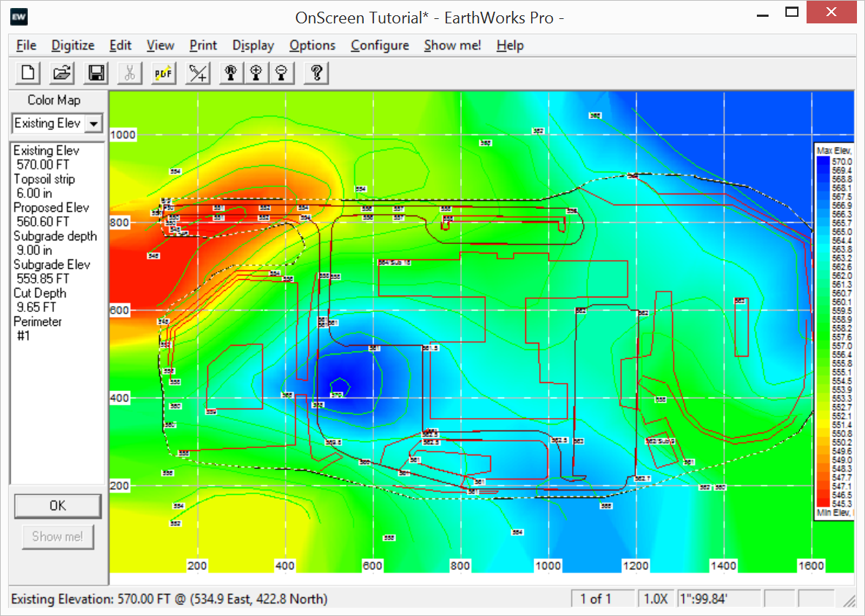
Task: Click the Color Map combo box showing Existing Elev
Action: click(x=58, y=123)
